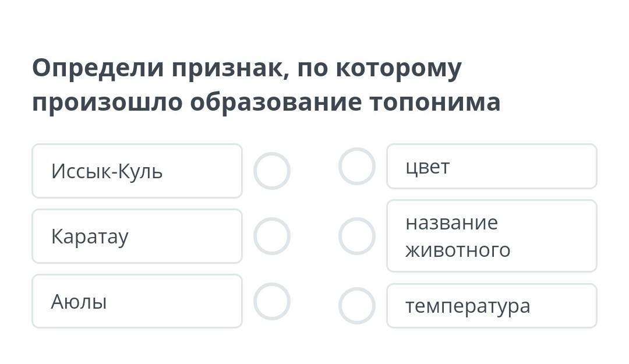Click the heading word топонима
This screenshot has height=364, width=629.
434,103
